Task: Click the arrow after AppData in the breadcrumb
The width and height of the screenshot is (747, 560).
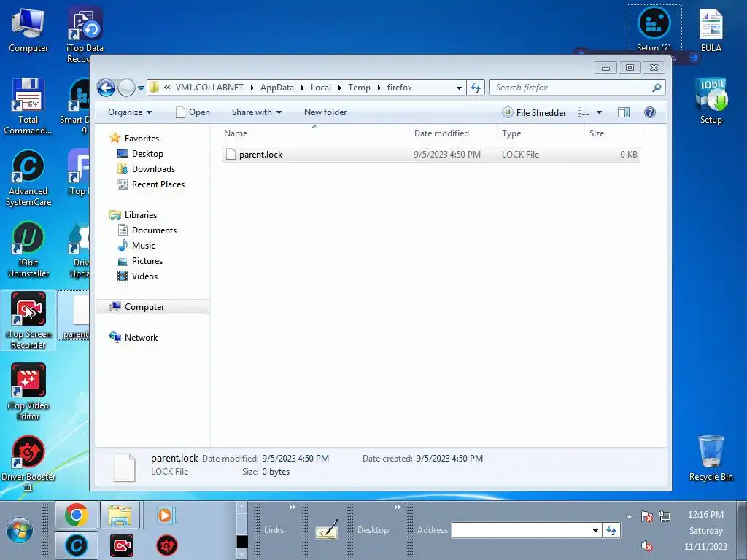Action: click(x=303, y=87)
